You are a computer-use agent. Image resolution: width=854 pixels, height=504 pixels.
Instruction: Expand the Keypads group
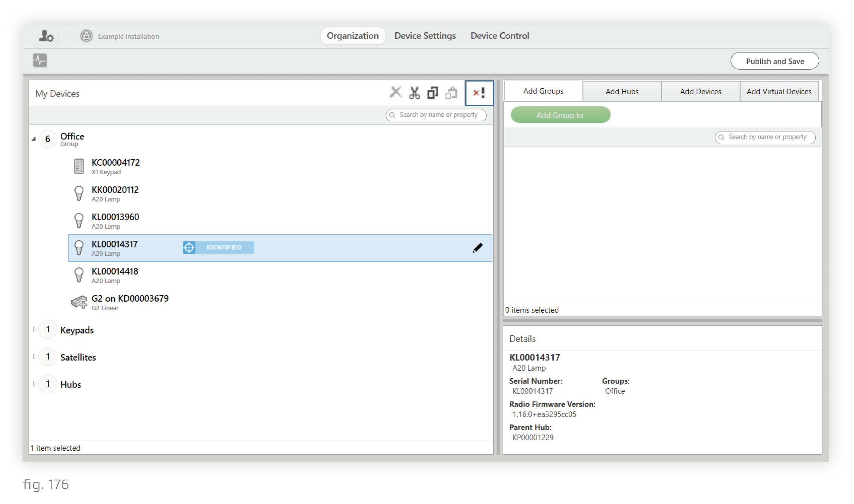point(34,329)
